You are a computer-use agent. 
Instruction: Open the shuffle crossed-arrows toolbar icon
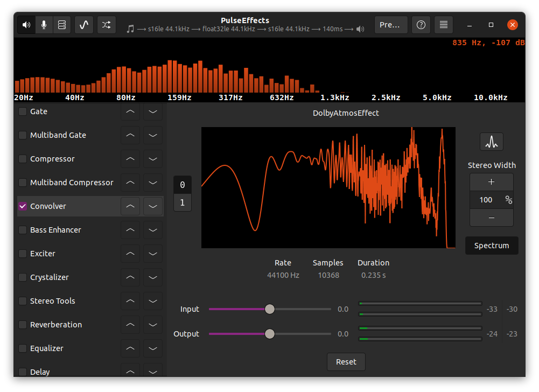(106, 25)
